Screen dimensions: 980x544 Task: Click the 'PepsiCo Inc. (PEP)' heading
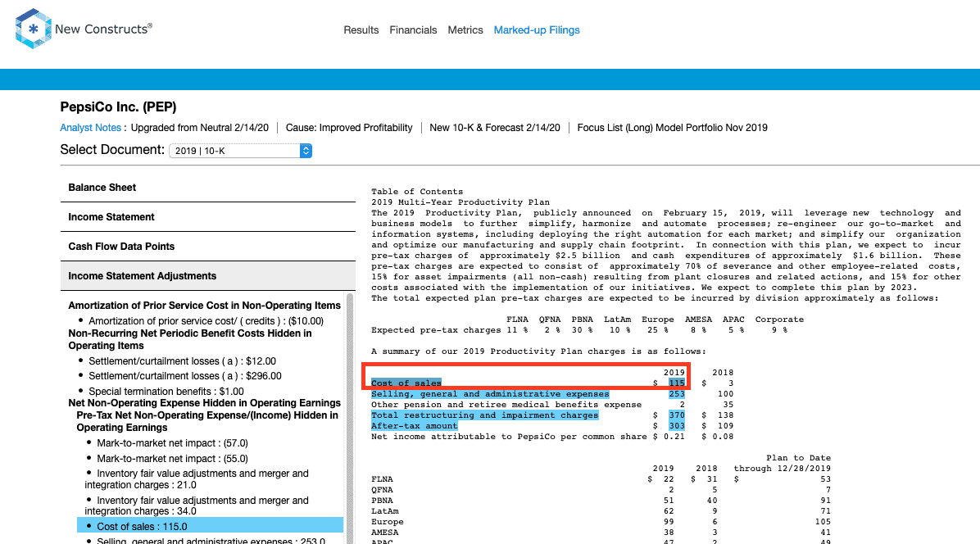tap(118, 107)
